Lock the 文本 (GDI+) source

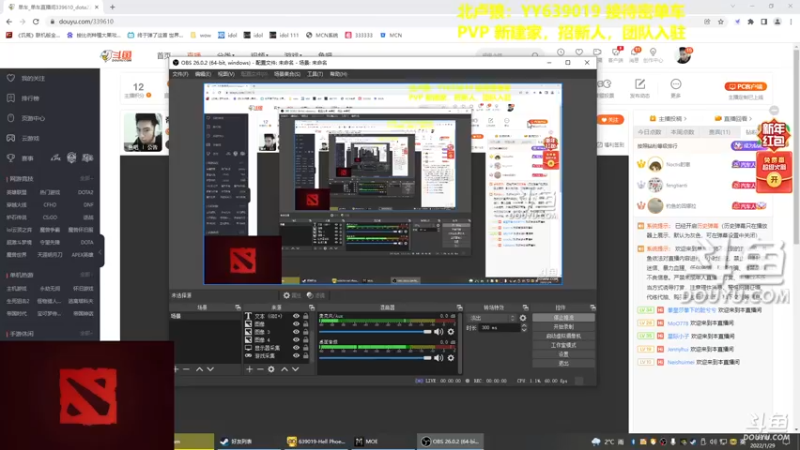pyautogui.click(x=306, y=316)
